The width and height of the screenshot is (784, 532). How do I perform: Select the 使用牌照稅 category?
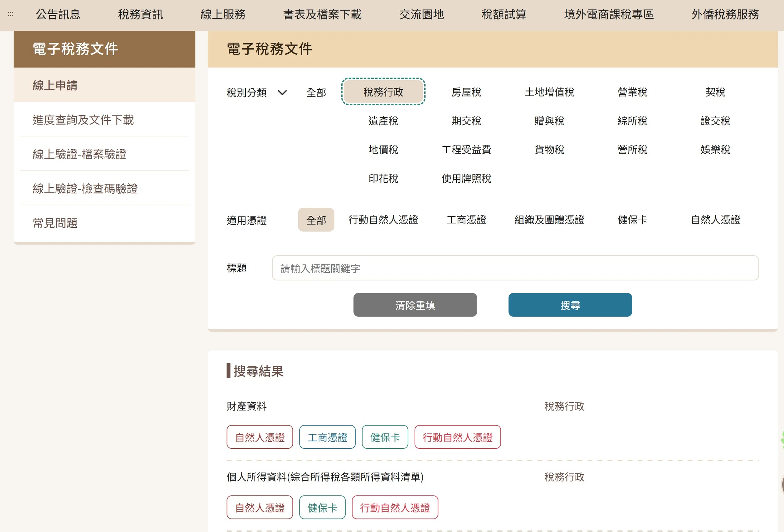coord(466,178)
